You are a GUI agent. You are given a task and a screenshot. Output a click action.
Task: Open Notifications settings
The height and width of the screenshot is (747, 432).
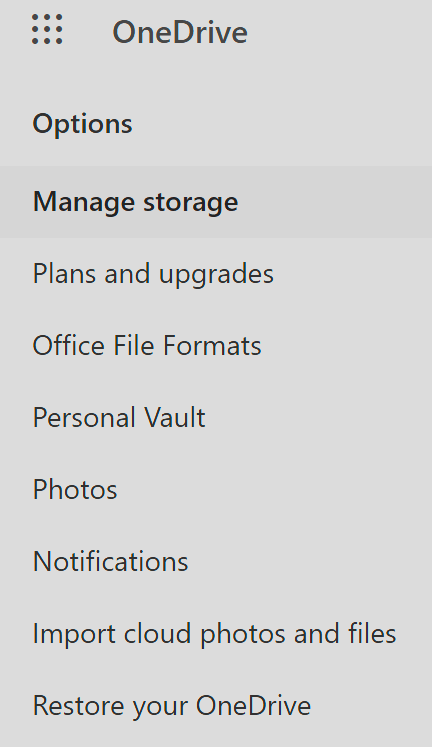(x=216, y=562)
